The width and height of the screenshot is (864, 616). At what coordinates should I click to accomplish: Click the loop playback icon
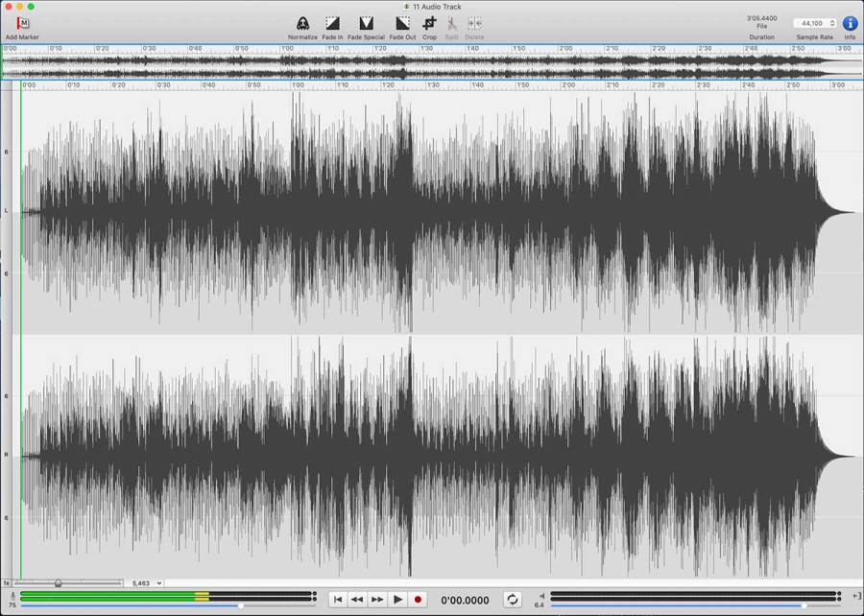point(514,598)
